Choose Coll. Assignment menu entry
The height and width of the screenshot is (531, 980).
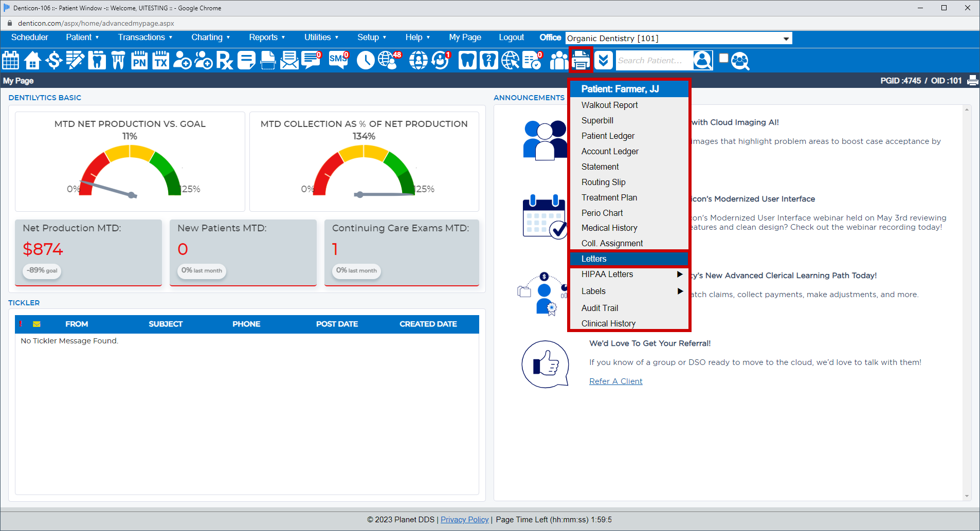point(629,244)
